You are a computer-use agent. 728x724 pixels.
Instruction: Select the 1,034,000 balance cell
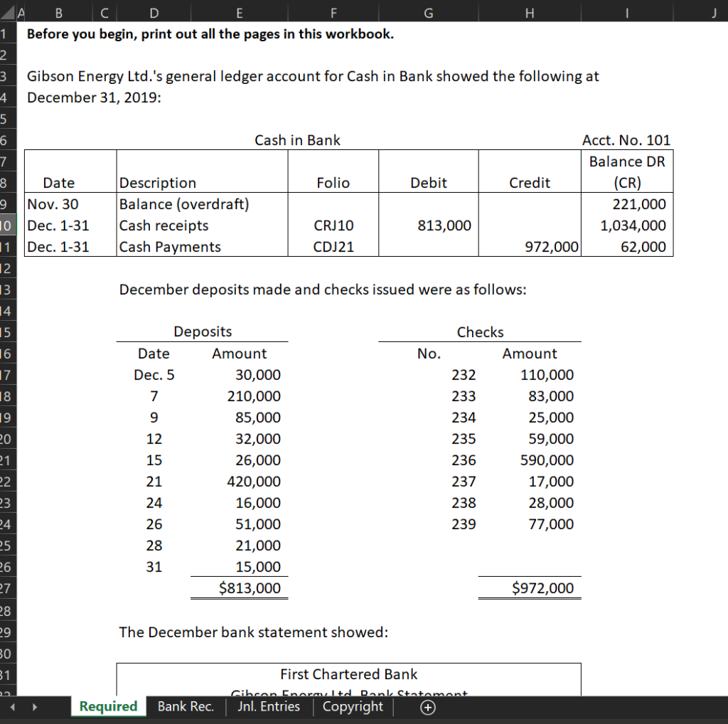(x=627, y=225)
